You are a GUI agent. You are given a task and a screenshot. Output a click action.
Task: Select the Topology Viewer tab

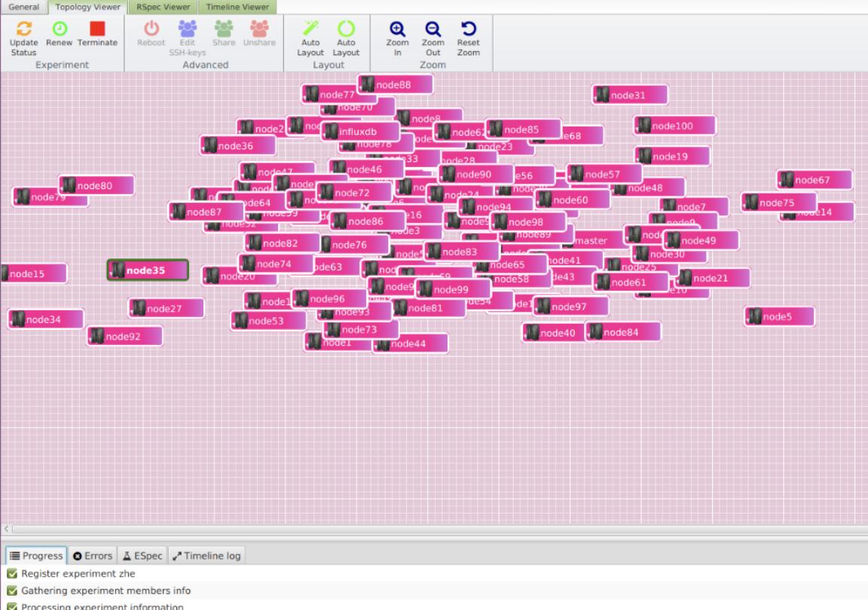[87, 7]
